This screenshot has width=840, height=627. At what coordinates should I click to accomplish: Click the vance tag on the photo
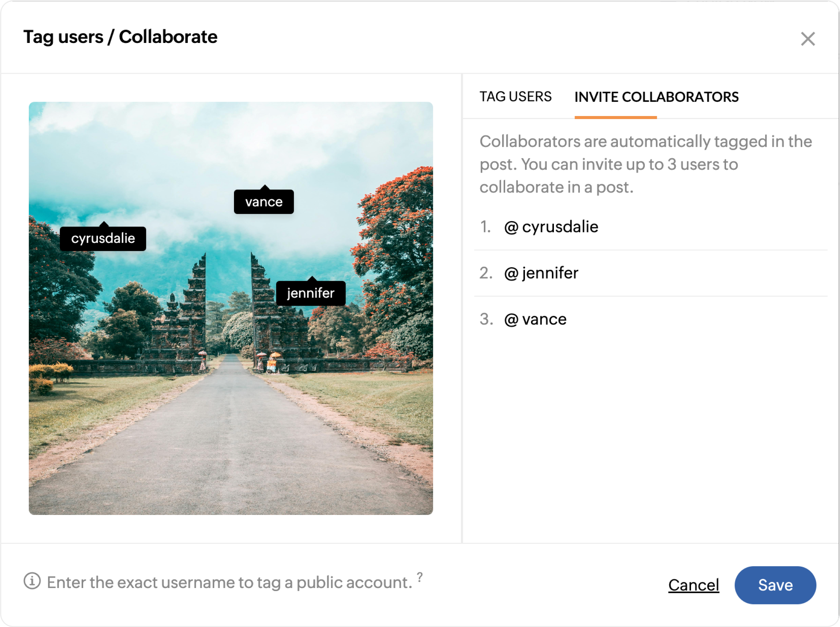coord(264,202)
